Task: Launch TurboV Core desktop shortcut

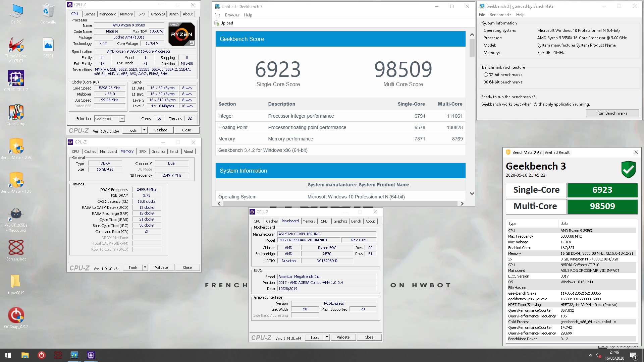Action: point(16,50)
